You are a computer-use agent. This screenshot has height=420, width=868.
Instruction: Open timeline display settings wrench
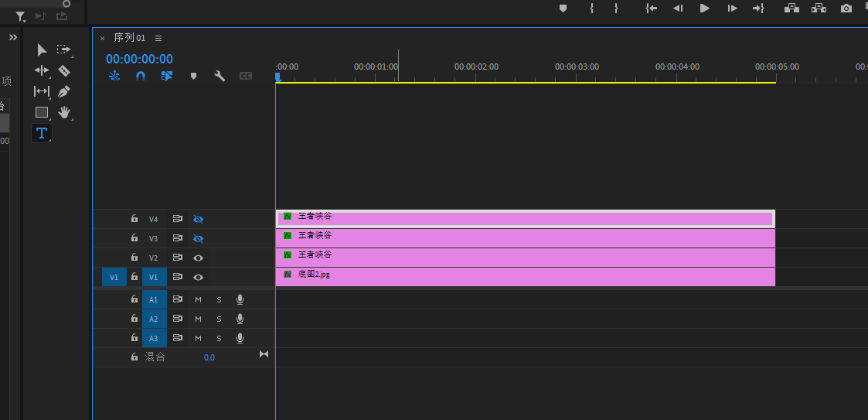tap(219, 76)
